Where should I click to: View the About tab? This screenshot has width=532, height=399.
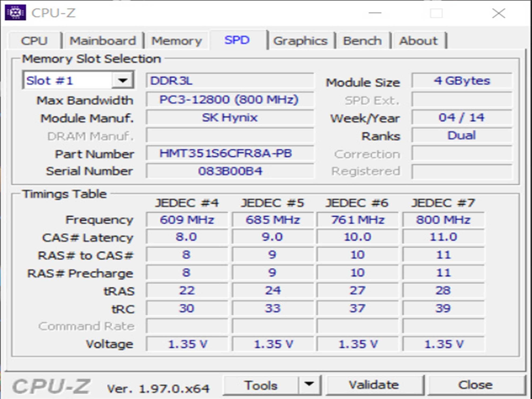(418, 41)
